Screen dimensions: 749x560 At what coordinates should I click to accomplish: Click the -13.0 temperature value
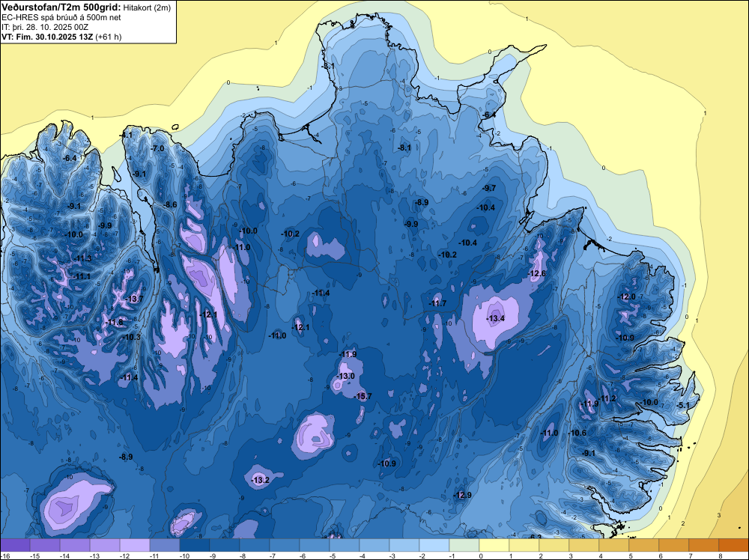pos(345,376)
